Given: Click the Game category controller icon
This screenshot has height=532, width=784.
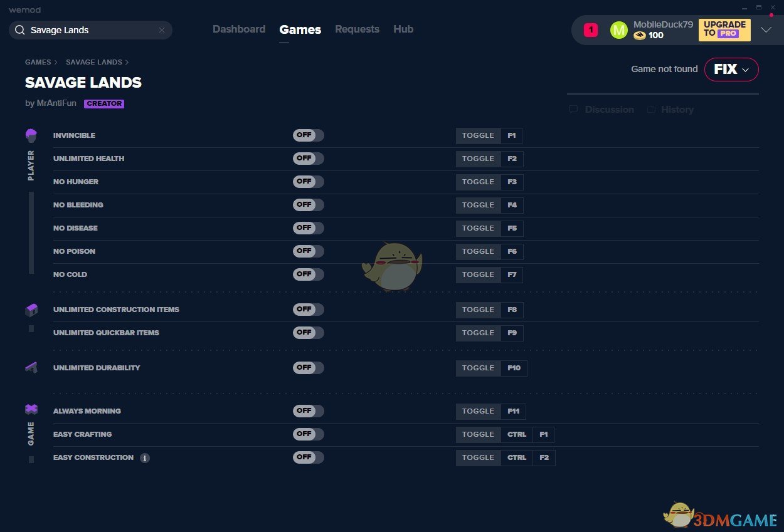Looking at the screenshot, I should 31,409.
